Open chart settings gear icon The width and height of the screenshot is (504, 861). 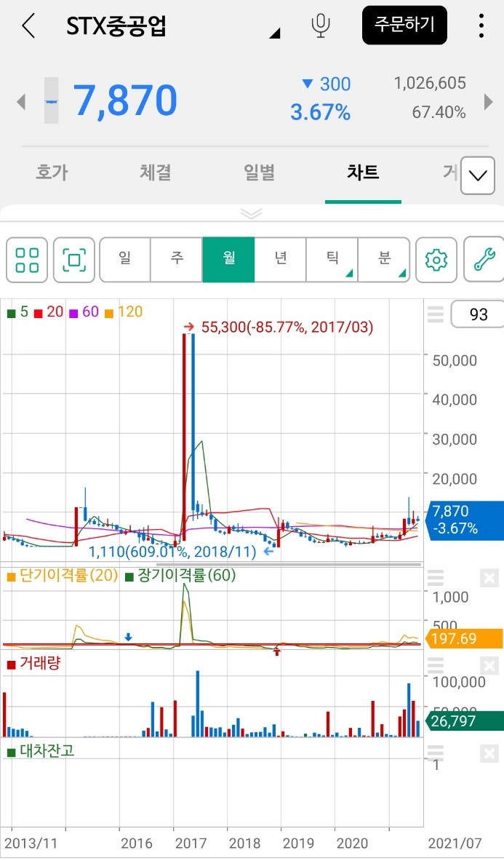pos(436,260)
